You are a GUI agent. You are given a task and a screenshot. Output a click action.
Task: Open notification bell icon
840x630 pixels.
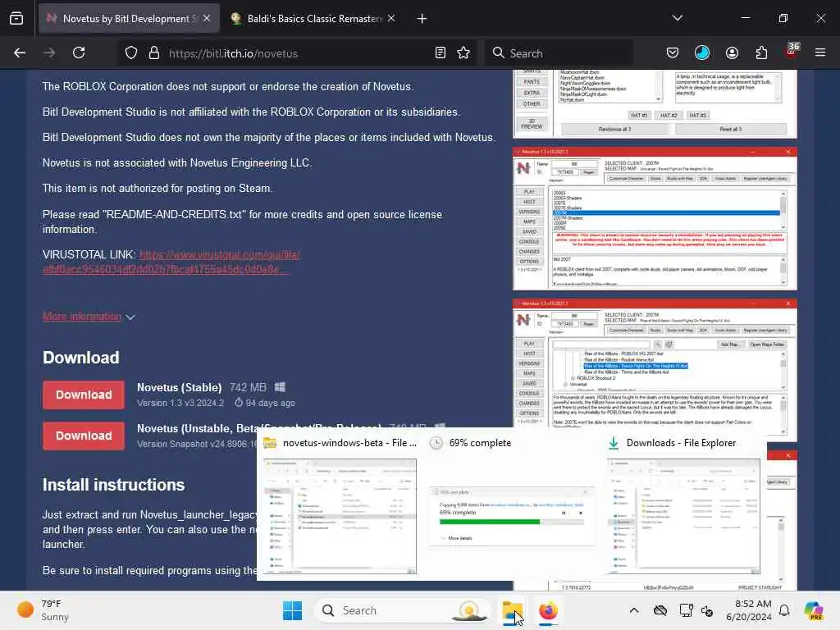point(784,610)
